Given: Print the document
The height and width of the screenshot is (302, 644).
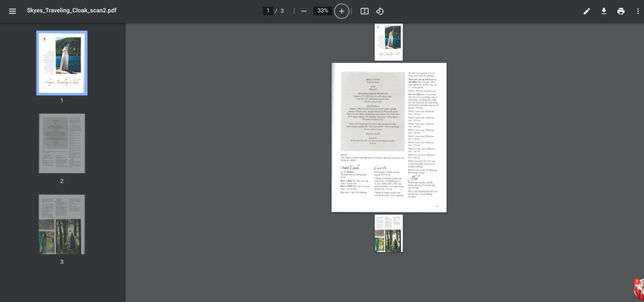Looking at the screenshot, I should click(x=621, y=11).
